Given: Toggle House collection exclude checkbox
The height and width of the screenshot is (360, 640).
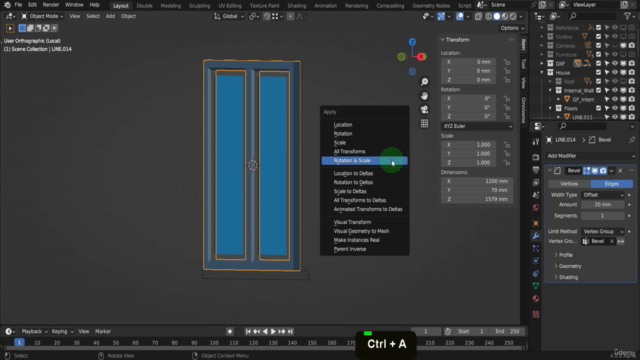Looking at the screenshot, I should point(598,73).
